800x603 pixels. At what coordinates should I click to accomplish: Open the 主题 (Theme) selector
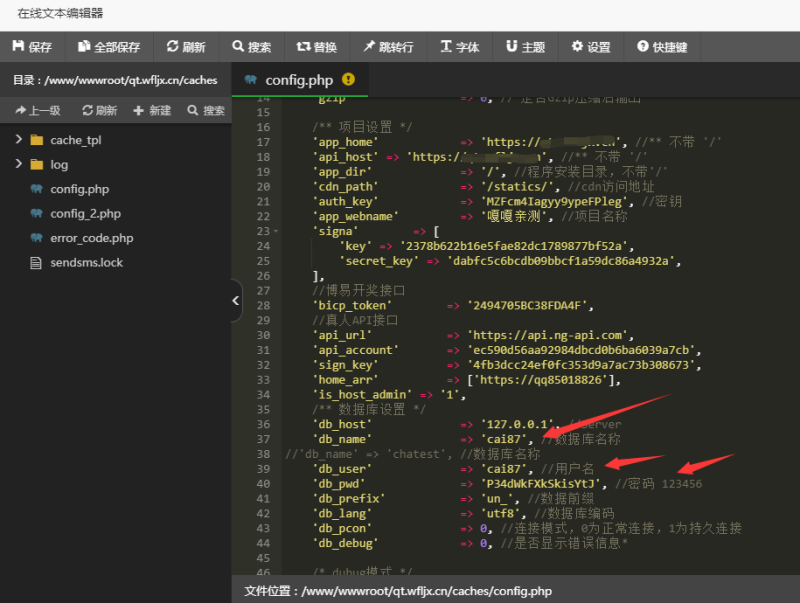(525, 47)
